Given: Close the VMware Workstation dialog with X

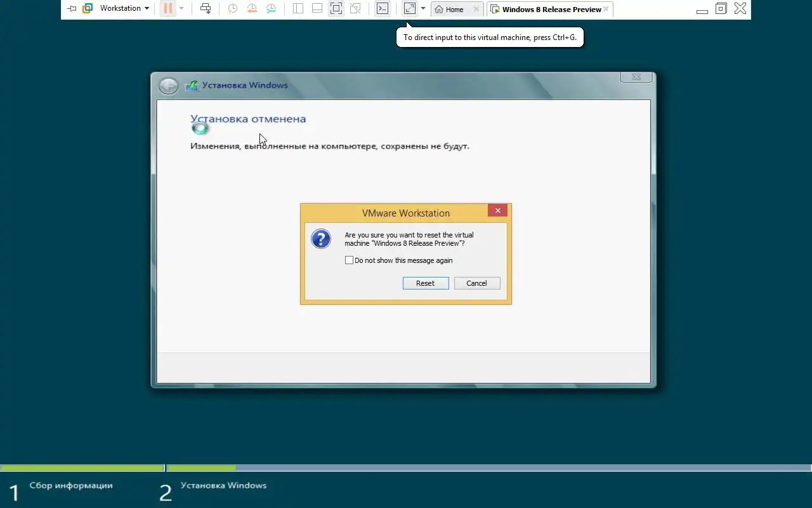Looking at the screenshot, I should [x=498, y=211].
